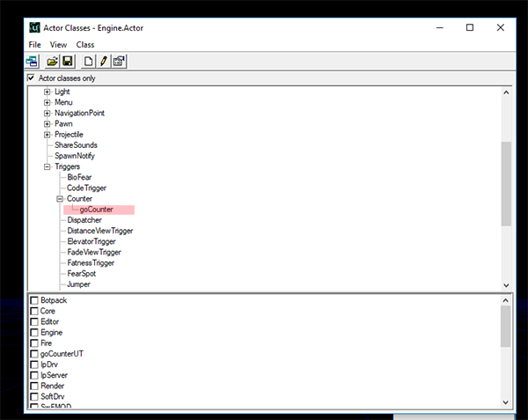Click the class tree scrollbar thumb
This screenshot has width=528, height=420.
506,183
